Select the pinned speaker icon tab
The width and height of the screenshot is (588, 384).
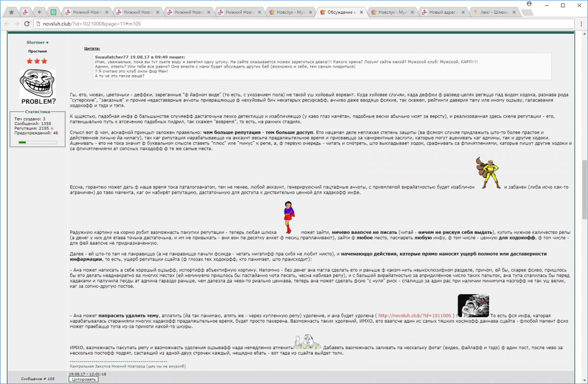(x=39, y=12)
